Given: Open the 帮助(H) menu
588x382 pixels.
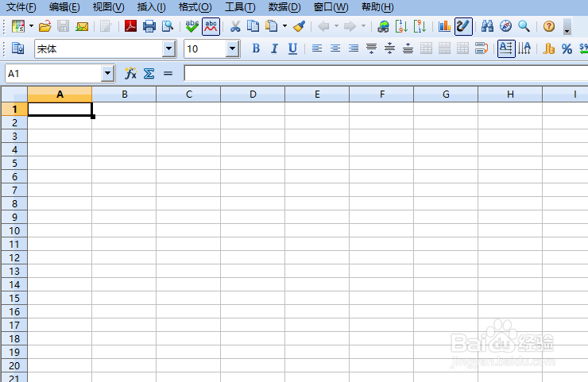Looking at the screenshot, I should coord(377,7).
